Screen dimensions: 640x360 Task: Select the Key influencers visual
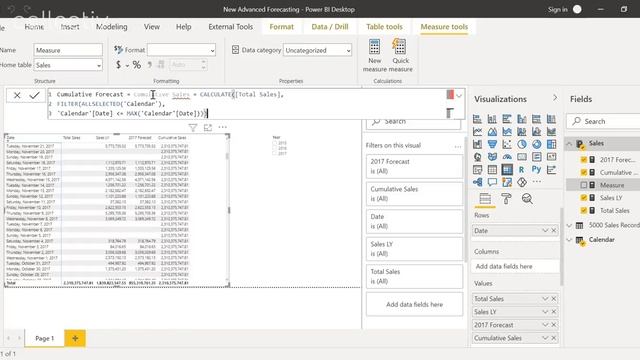point(551,170)
